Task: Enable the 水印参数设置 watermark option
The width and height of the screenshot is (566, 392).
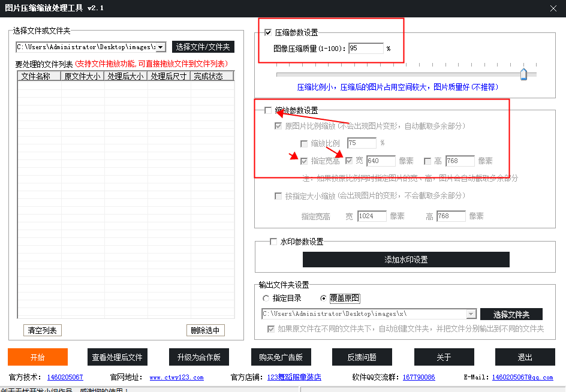Action: coord(273,242)
